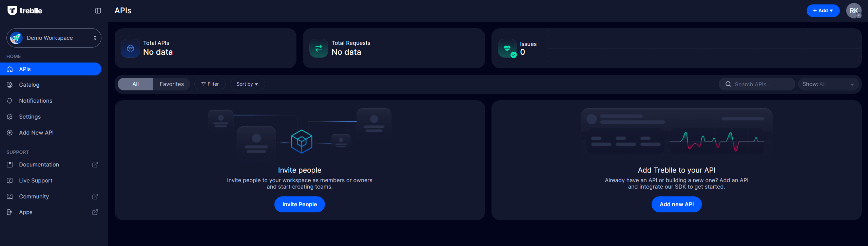Open the Apps link
The height and width of the screenshot is (246, 868).
pos(51,212)
